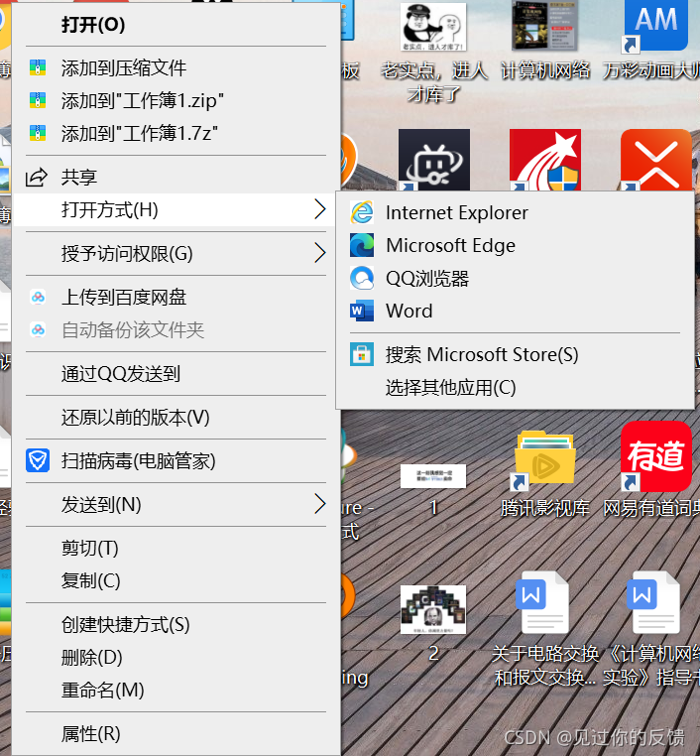Click the 腾讯影视库 folder icon
The height and width of the screenshot is (756, 700).
point(544,459)
